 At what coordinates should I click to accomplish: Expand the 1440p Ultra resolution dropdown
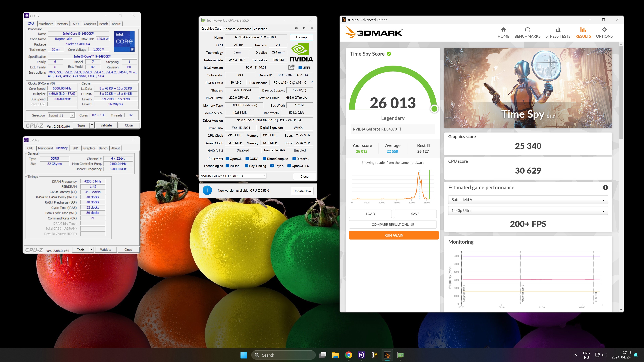[x=528, y=211]
